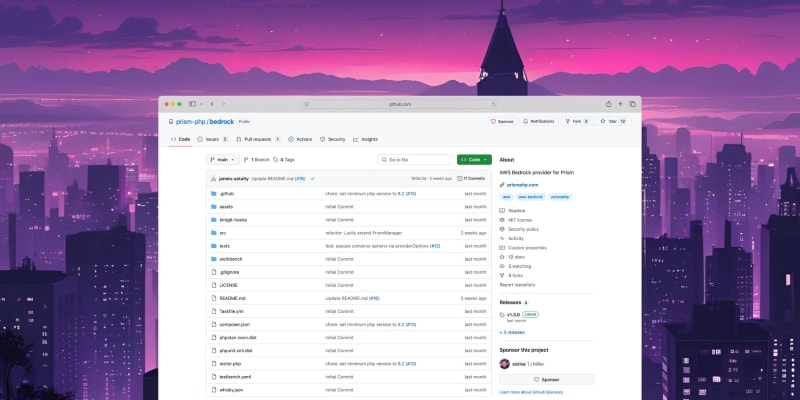Viewport: 800px width, 400px height.
Task: Star the repository with Star button
Action: 614,121
